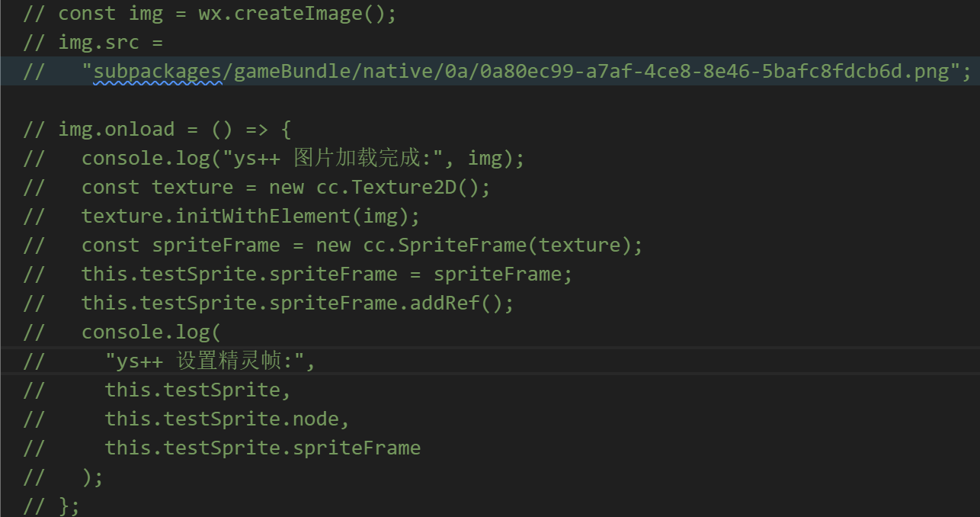Viewport: 980px width, 517px height.
Task: Click the "// img.onload = () => {" line
Action: coord(157,130)
